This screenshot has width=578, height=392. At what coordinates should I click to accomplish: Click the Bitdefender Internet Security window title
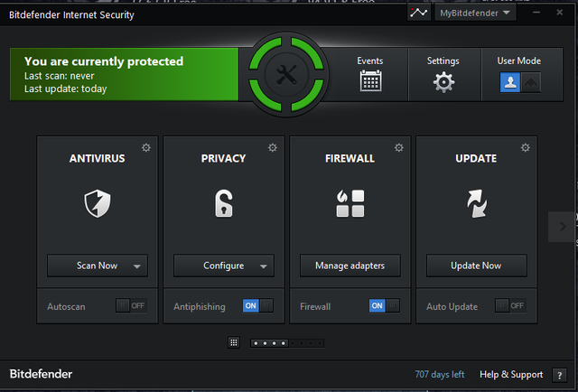71,15
